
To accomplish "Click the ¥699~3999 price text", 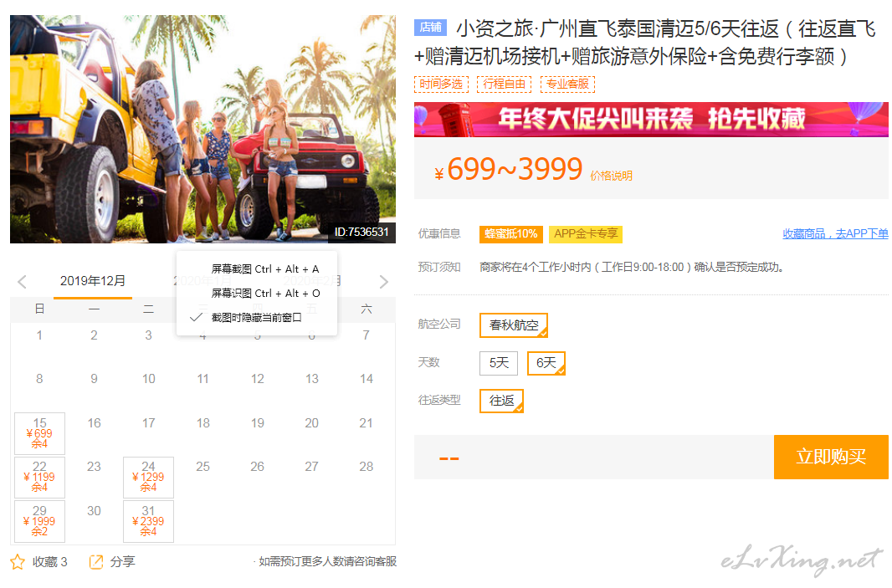I will pyautogui.click(x=509, y=170).
